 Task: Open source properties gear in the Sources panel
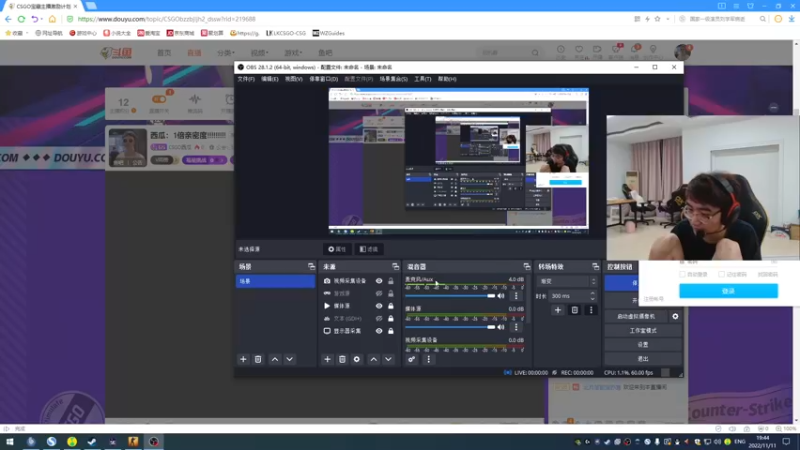click(x=357, y=359)
